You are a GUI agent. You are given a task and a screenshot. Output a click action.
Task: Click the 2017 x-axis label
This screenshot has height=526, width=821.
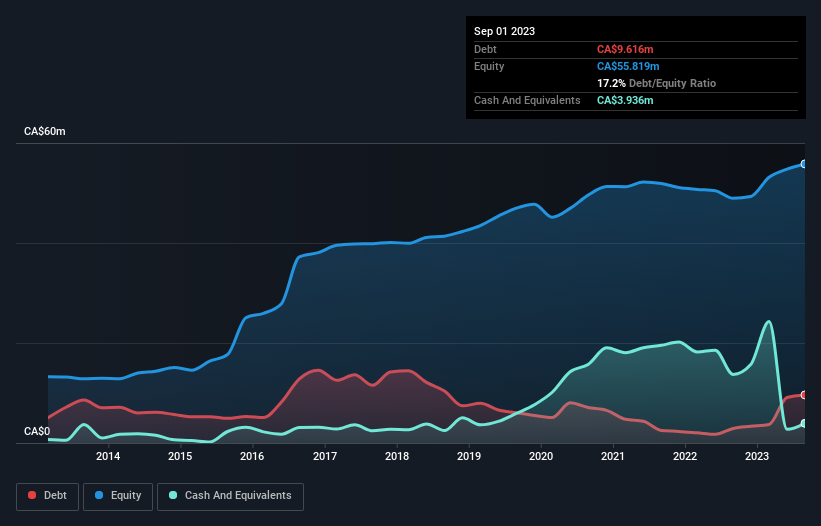tap(325, 456)
